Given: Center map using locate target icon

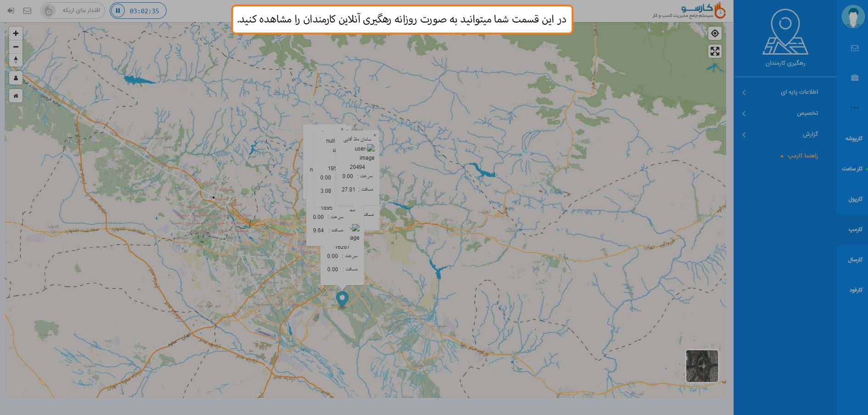Looking at the screenshot, I should click(715, 34).
